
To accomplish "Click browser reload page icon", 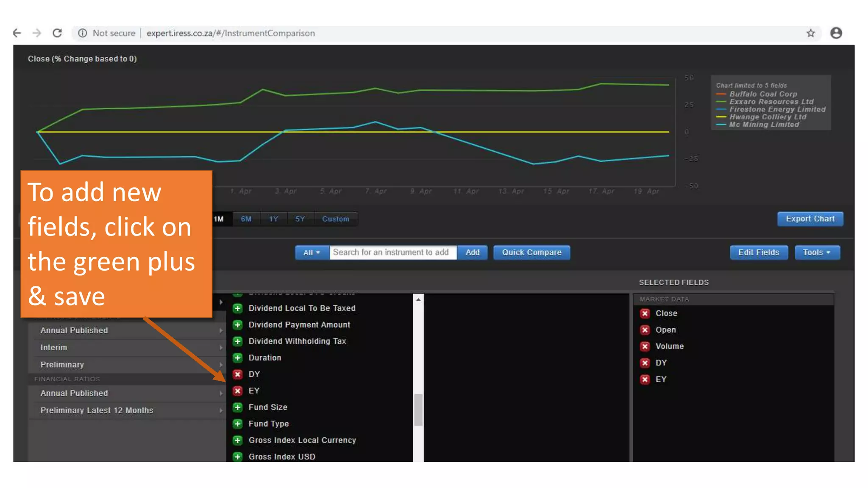I will [57, 33].
